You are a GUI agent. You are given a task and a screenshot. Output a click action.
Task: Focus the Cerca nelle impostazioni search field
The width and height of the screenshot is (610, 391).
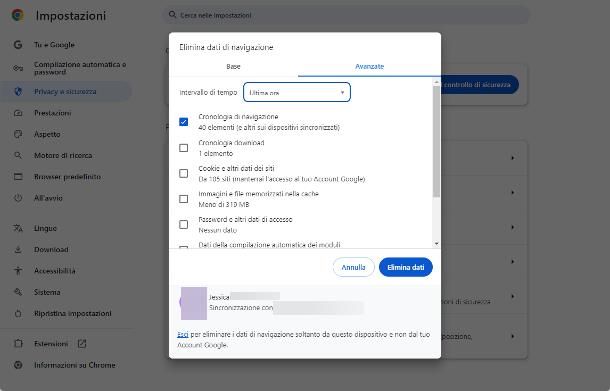tap(345, 15)
